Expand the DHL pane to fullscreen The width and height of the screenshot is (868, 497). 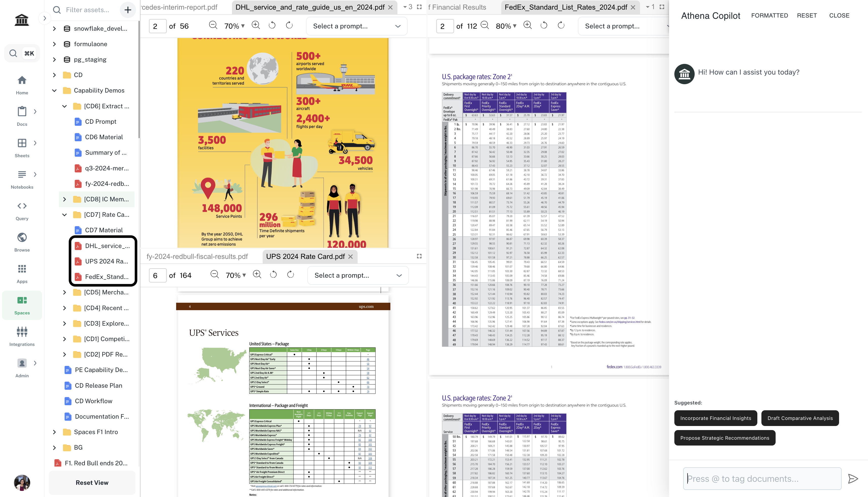(x=419, y=7)
